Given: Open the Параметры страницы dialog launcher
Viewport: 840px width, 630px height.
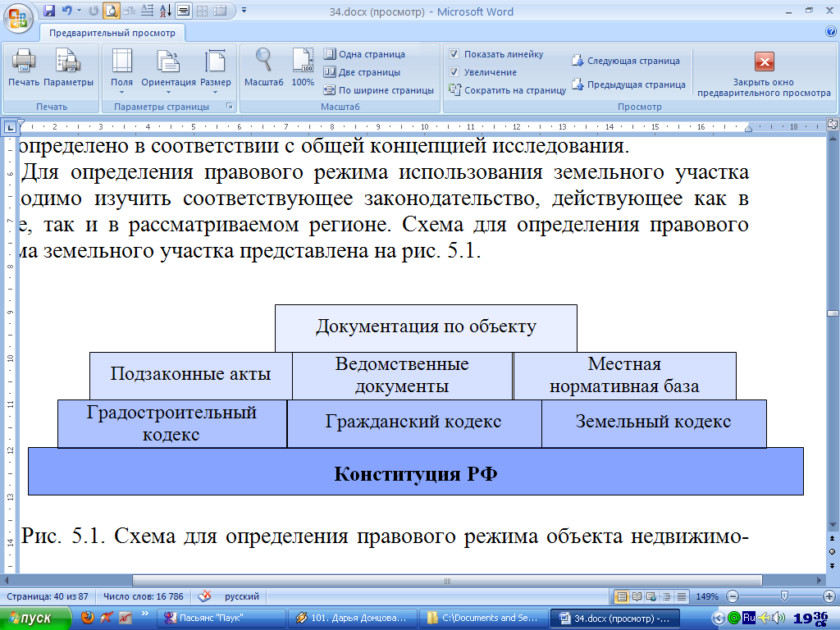Looking at the screenshot, I should (x=230, y=106).
